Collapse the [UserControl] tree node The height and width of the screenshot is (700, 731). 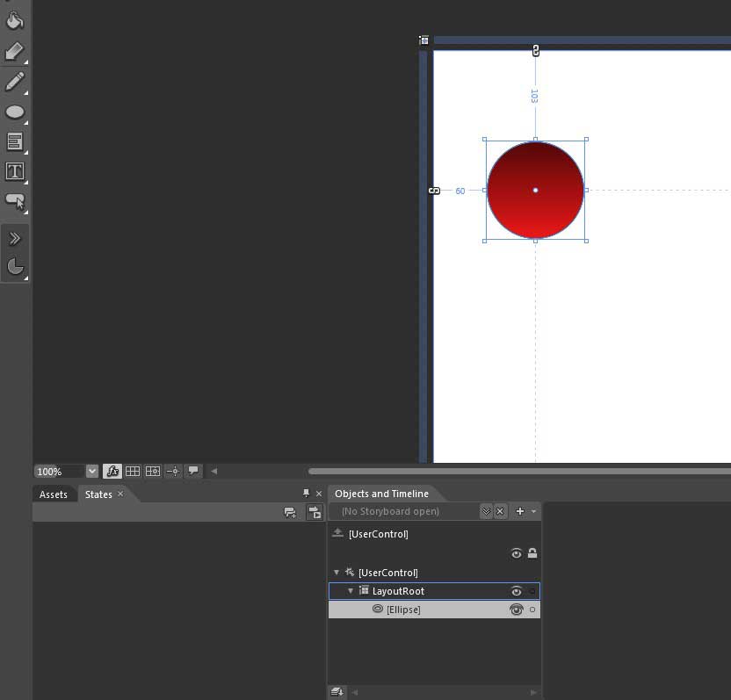point(337,573)
